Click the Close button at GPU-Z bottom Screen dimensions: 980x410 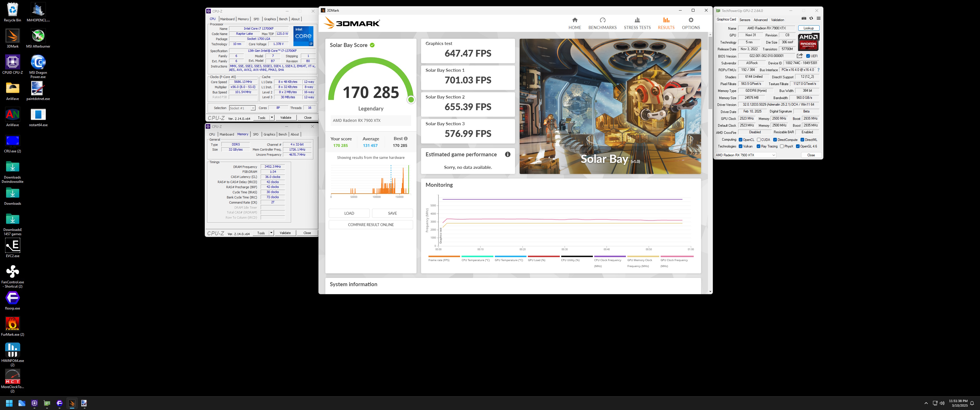pos(811,155)
